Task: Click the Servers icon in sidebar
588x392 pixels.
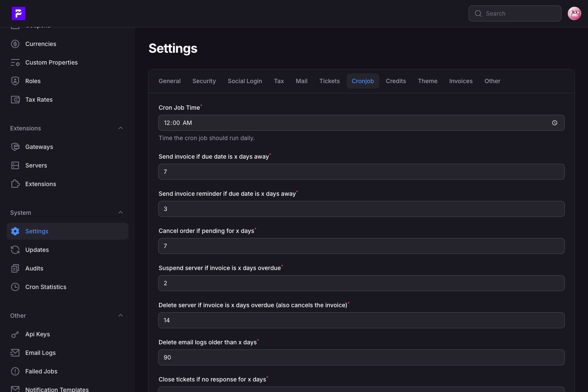Action: (x=15, y=165)
